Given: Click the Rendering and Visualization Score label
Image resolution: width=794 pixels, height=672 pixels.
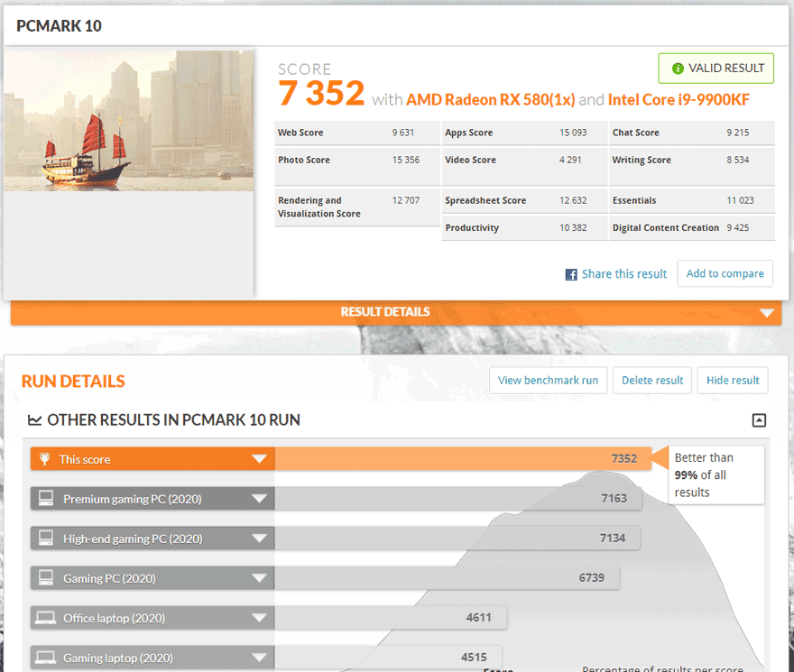Looking at the screenshot, I should [x=319, y=207].
